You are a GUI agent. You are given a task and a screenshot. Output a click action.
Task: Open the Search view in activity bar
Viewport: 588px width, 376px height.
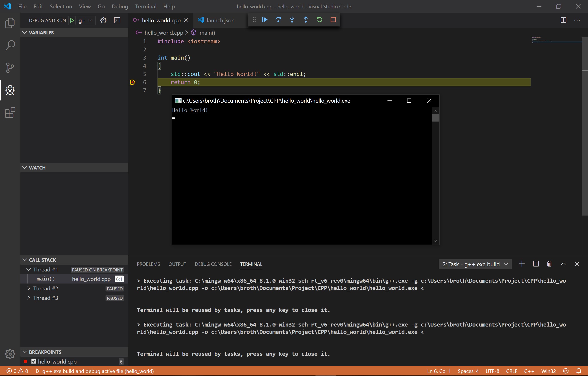click(10, 45)
